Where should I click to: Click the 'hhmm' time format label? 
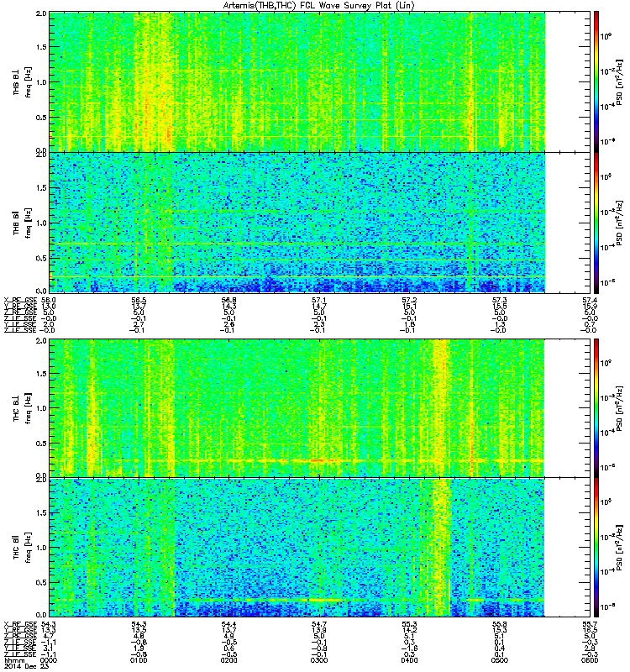pyautogui.click(x=14, y=660)
